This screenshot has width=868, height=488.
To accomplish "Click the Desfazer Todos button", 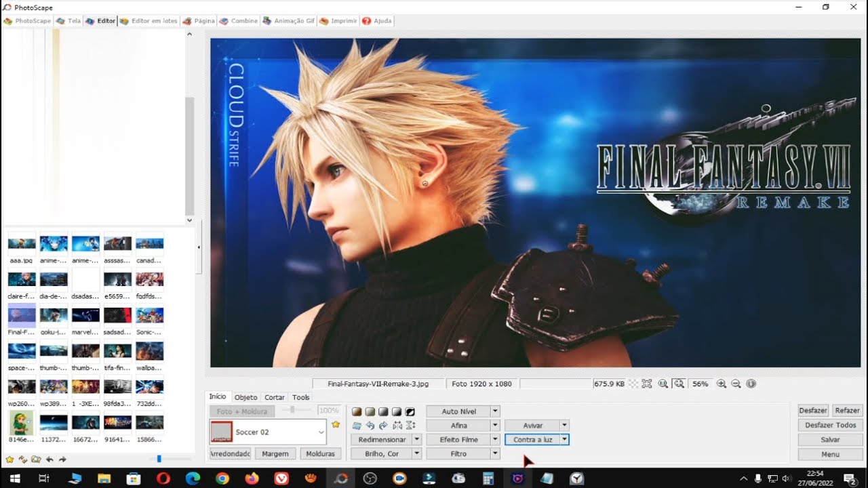I will [x=830, y=425].
